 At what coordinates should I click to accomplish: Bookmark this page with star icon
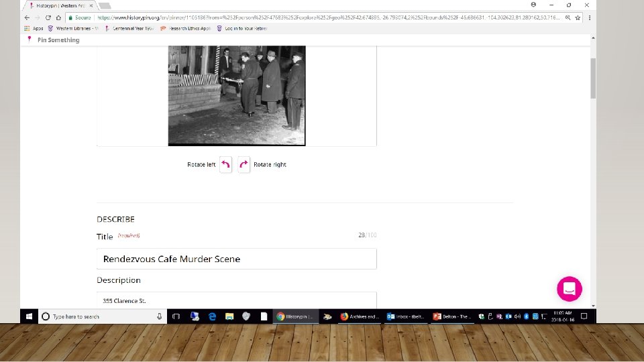[578, 17]
